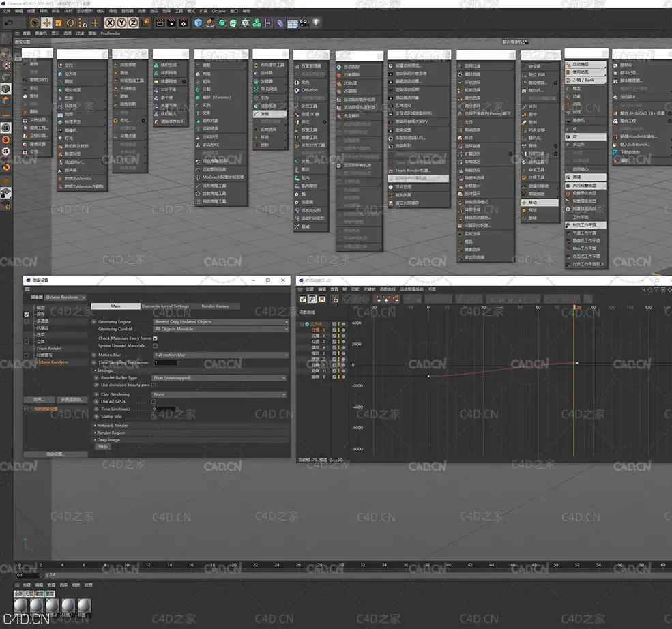Open the renderer dropdown showing Octane Renderer
Viewport: 672px width, 629px height.
pyautogui.click(x=65, y=297)
